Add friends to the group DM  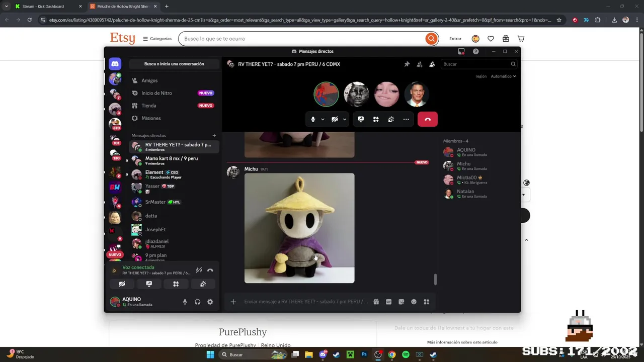pos(419,64)
